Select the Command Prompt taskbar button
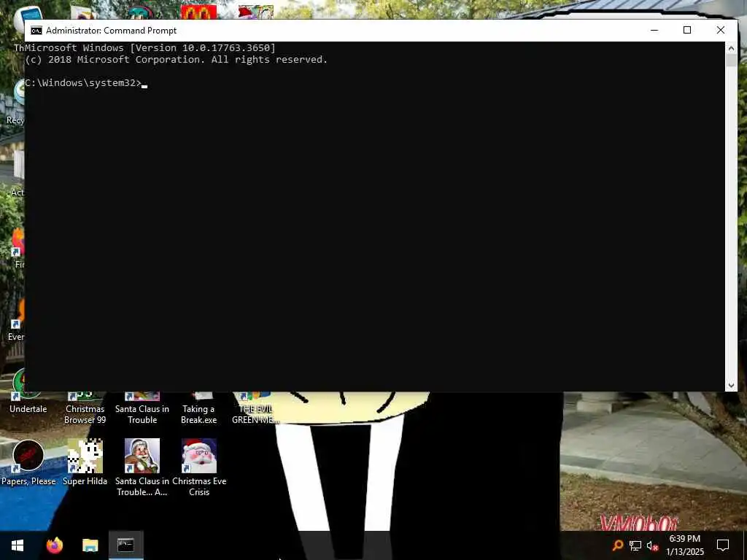Viewport: 747px width, 560px height. click(125, 545)
